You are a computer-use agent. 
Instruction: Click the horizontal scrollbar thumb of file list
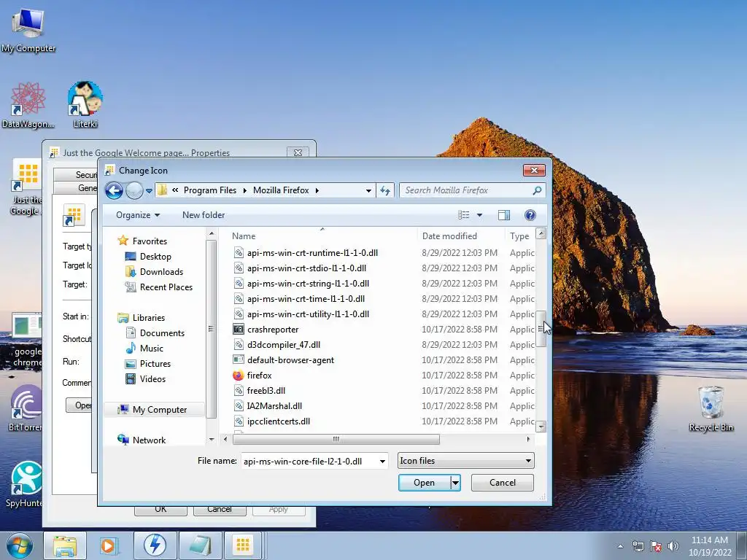point(336,439)
